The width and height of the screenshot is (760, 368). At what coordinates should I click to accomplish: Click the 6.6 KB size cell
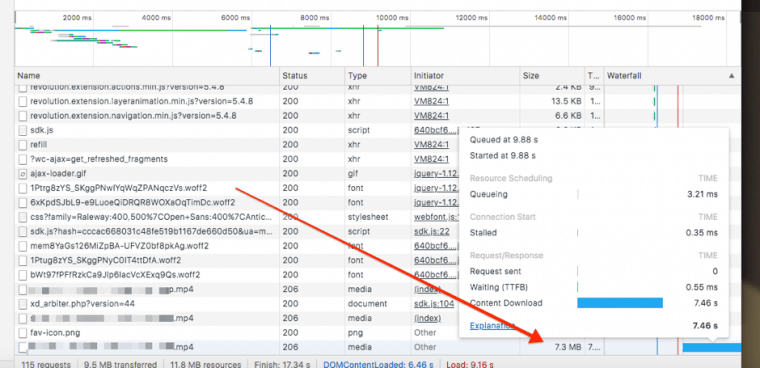(568, 116)
